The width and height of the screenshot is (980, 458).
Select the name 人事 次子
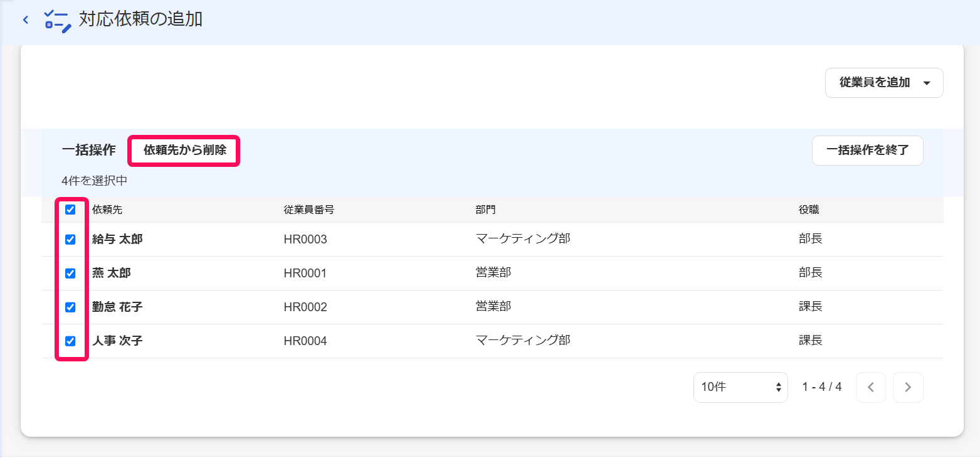pos(117,341)
